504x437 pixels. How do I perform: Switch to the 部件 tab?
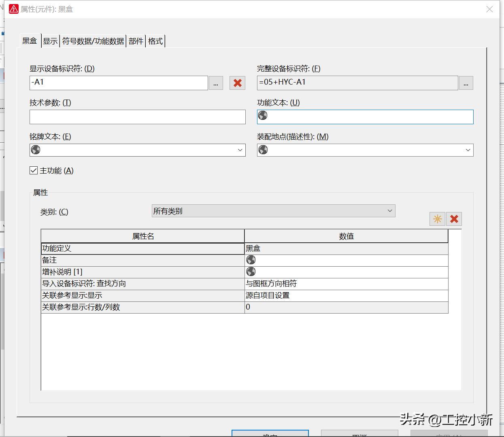click(136, 40)
